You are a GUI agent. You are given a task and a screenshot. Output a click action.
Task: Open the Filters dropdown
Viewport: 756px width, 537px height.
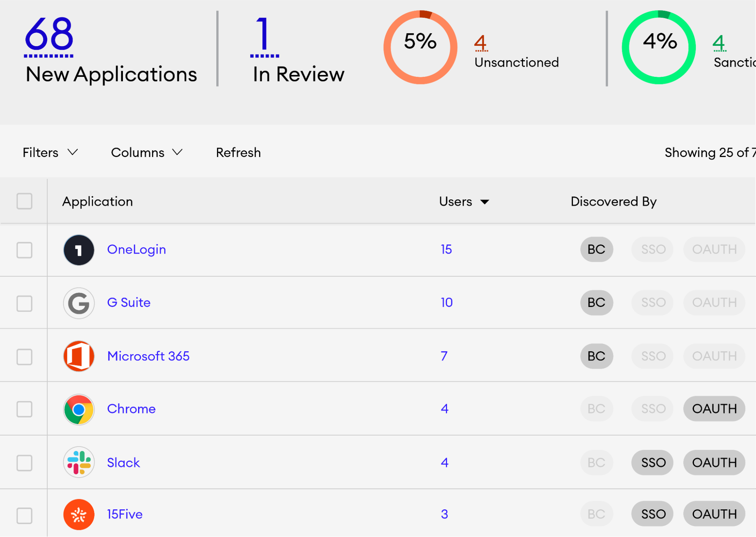point(50,153)
